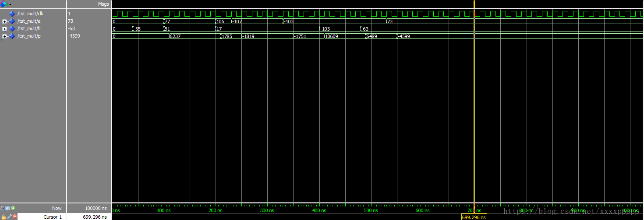Expand the /tst_mult/b signal bus
Screen dimensions: 644x220
(x=4, y=29)
